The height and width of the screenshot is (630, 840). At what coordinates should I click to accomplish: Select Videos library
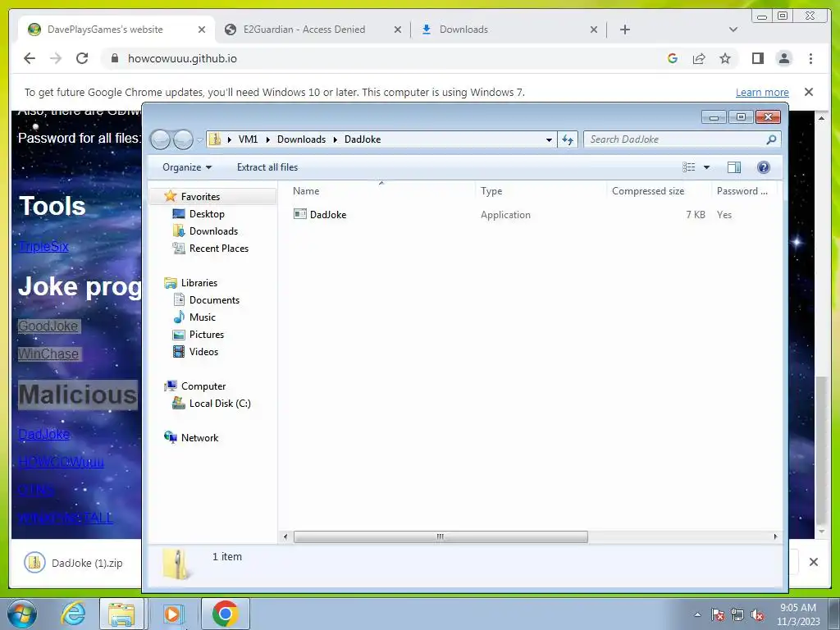click(203, 351)
